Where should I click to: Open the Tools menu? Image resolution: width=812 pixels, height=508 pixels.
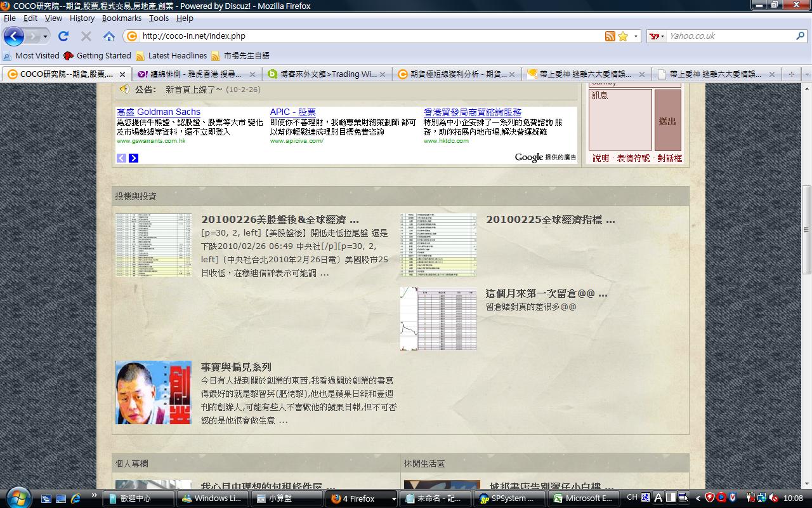pyautogui.click(x=159, y=18)
